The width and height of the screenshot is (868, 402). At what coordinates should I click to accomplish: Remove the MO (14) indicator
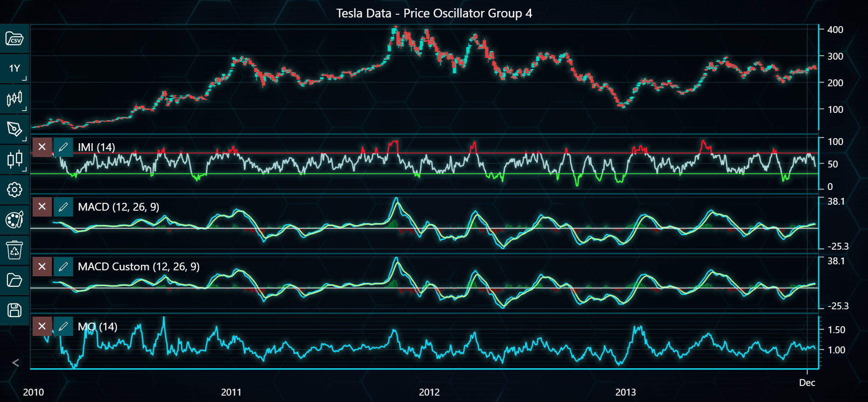click(42, 326)
